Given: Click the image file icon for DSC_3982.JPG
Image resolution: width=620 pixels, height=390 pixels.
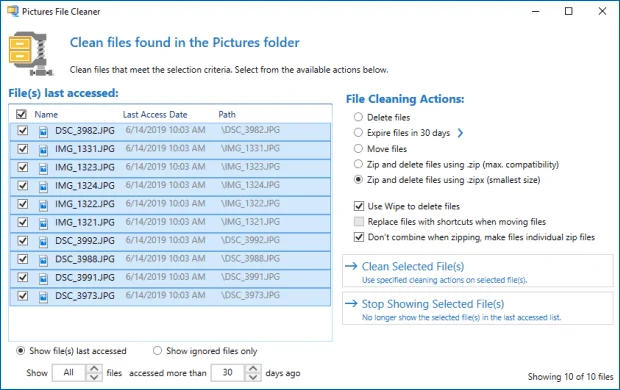Looking at the screenshot, I should pos(43,131).
